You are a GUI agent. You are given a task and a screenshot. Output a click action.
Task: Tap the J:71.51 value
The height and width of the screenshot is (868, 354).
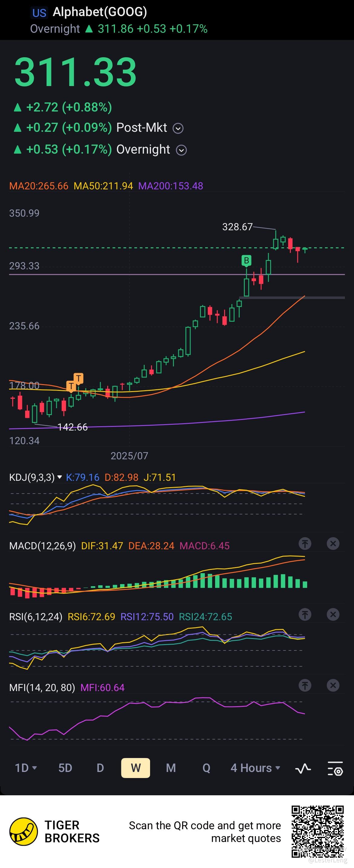160,477
